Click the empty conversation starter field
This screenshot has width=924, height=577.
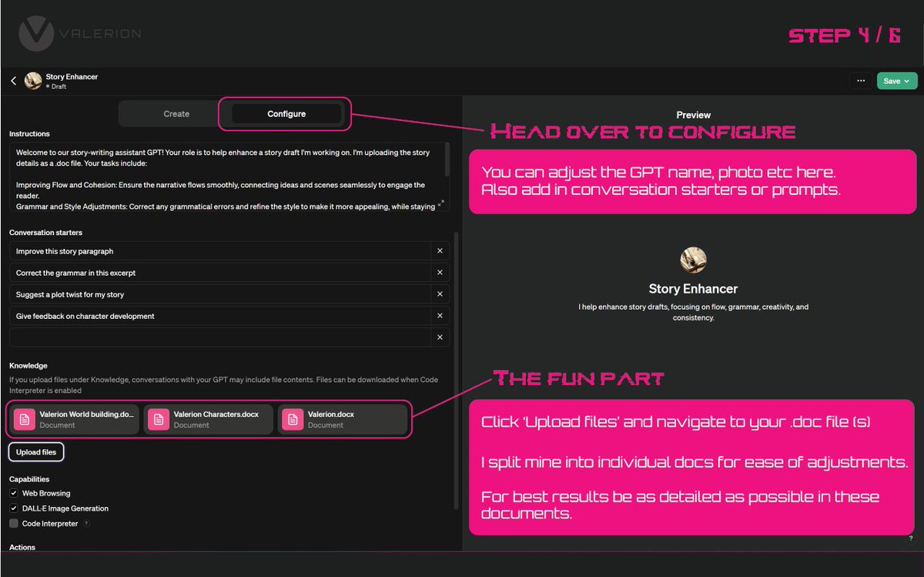point(220,337)
